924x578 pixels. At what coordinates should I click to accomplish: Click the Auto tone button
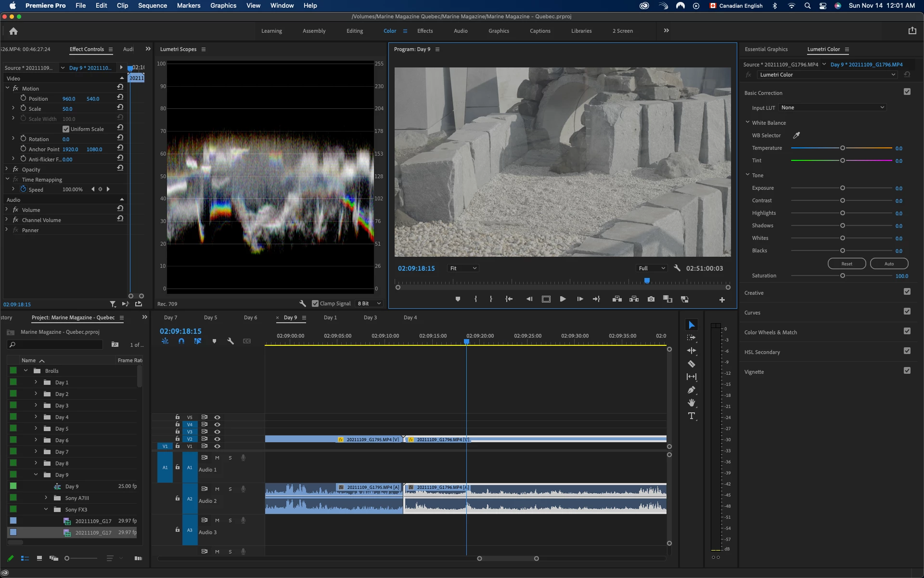(x=889, y=263)
